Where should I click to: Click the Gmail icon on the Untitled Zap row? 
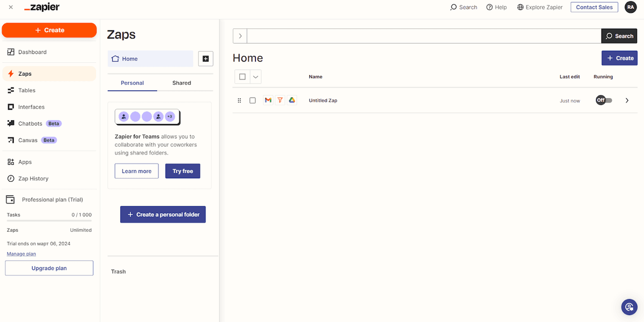[x=268, y=100]
